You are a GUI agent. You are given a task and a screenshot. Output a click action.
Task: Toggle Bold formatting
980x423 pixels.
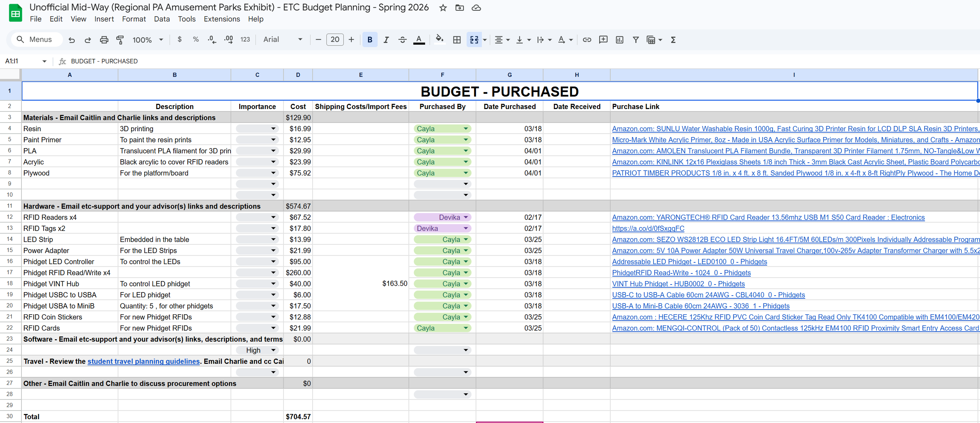pyautogui.click(x=369, y=39)
